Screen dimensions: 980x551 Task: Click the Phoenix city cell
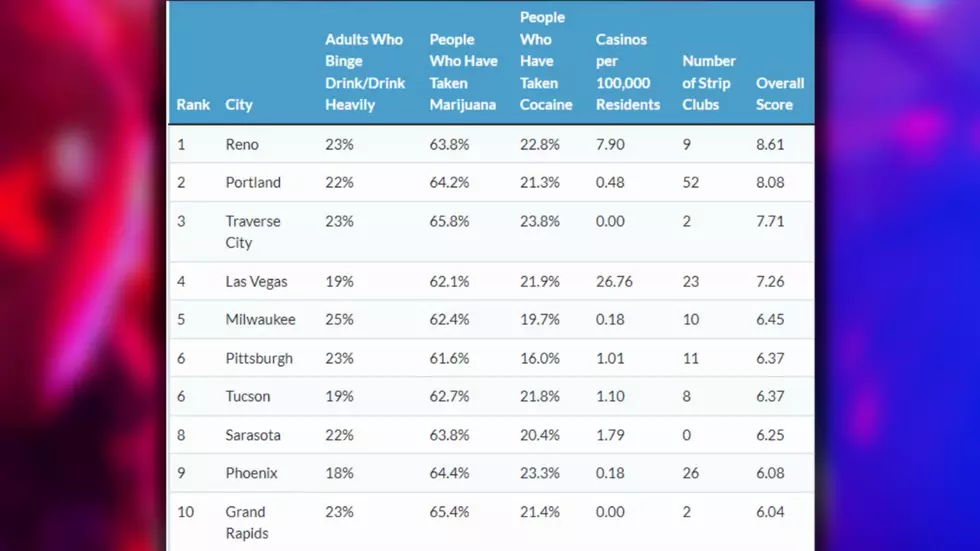point(251,474)
